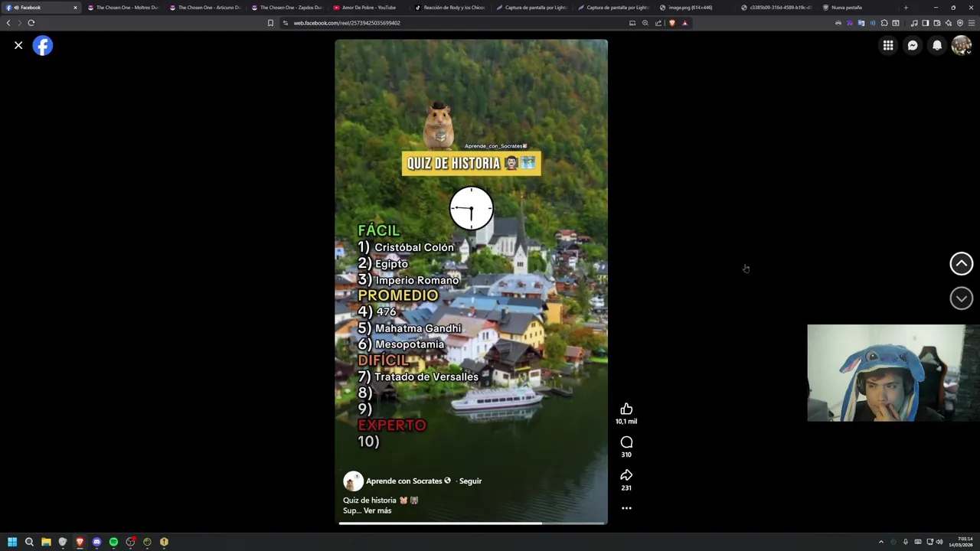Open the Brave Shields lion icon
The height and width of the screenshot is (551, 980).
[672, 23]
